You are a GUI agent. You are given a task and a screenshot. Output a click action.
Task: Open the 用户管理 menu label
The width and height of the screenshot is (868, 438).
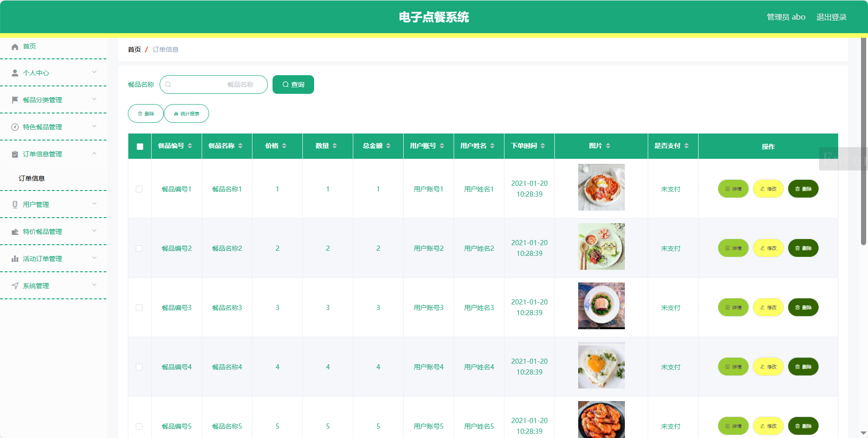click(x=36, y=205)
